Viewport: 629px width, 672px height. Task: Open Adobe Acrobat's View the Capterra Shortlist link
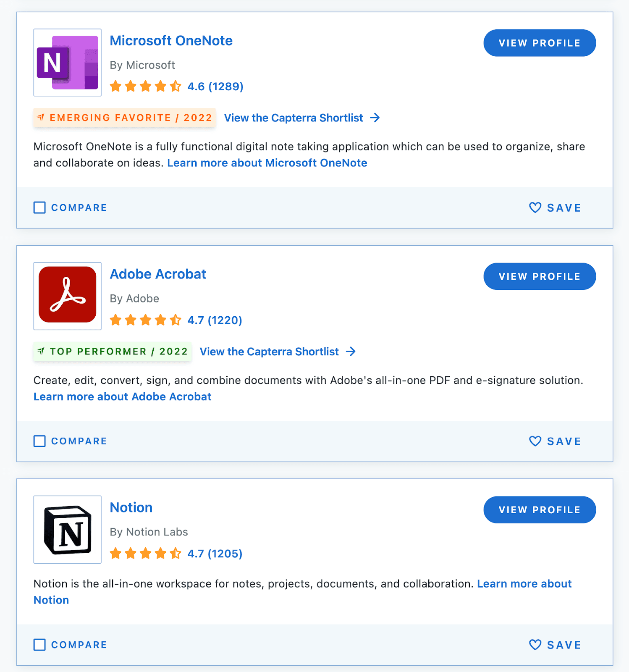(277, 352)
